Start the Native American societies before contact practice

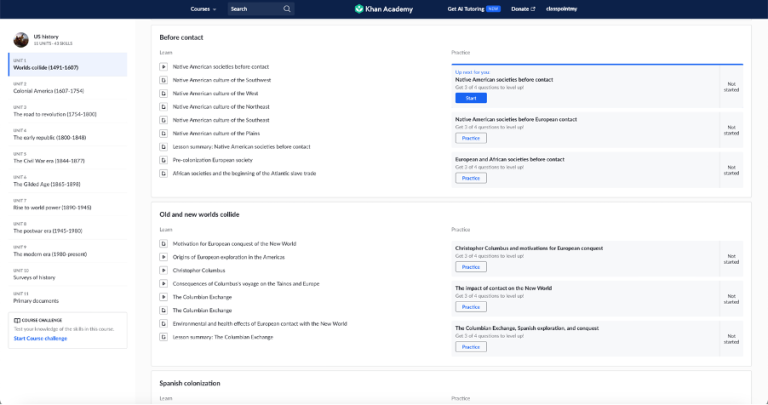[x=471, y=98]
